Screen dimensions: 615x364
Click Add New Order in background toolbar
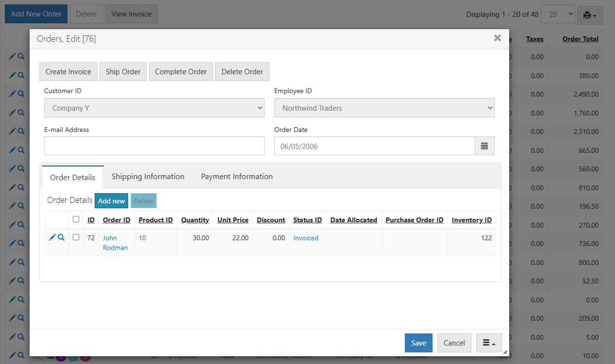coord(36,14)
